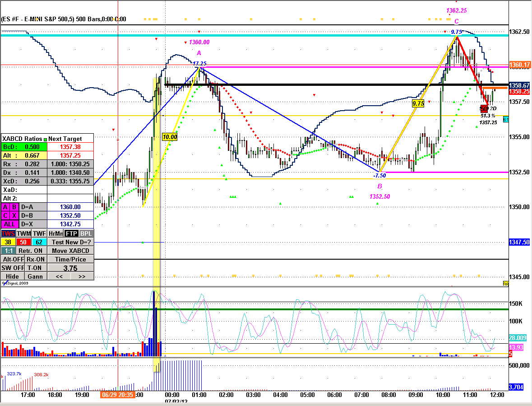Click the 3,704 volume label
532x406 pixels.
click(516, 387)
